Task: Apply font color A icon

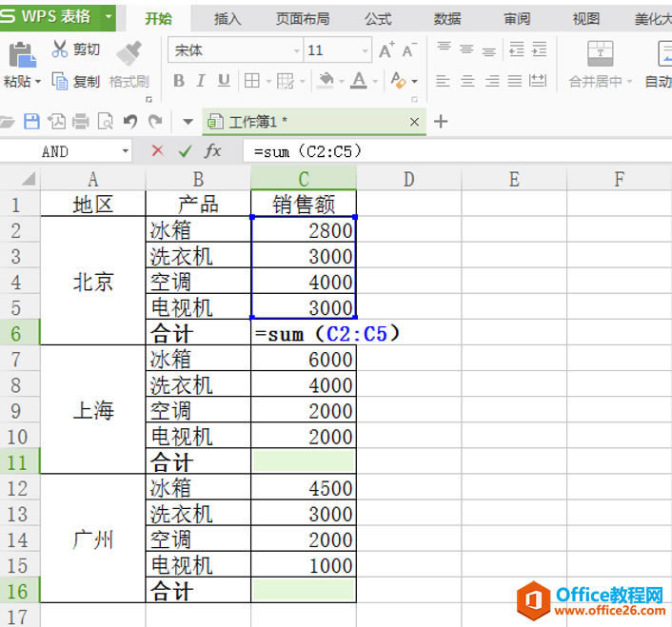Action: tap(358, 80)
